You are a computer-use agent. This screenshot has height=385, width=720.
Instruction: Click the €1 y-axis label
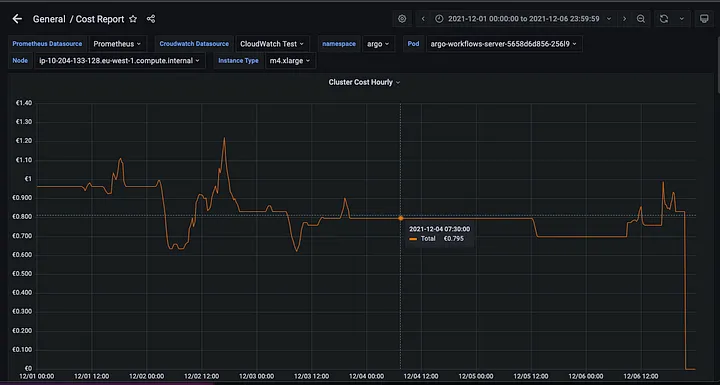coord(28,179)
